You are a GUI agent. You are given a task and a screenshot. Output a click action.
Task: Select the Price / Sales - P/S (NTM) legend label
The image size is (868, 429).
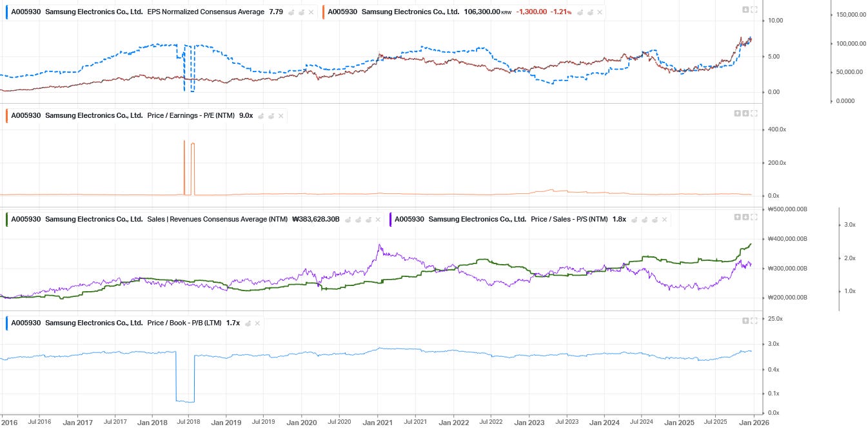coord(569,220)
